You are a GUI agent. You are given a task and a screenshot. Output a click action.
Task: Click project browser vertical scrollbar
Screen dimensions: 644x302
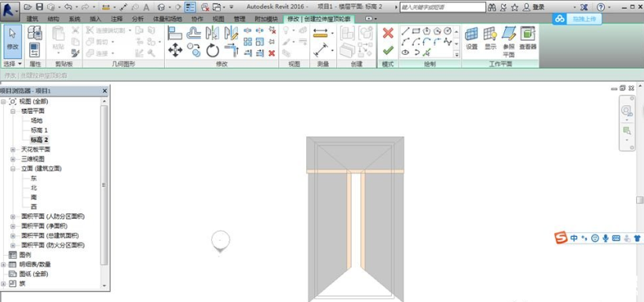(104, 184)
